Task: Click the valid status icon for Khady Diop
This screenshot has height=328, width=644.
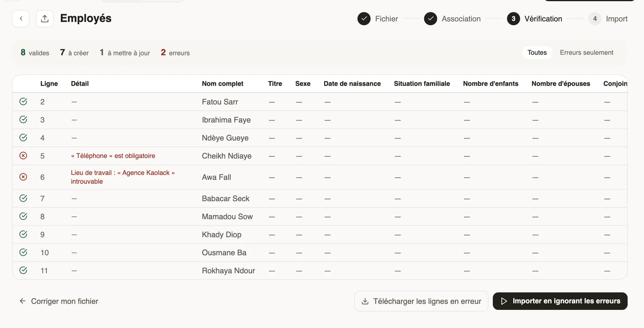Action: tap(23, 235)
